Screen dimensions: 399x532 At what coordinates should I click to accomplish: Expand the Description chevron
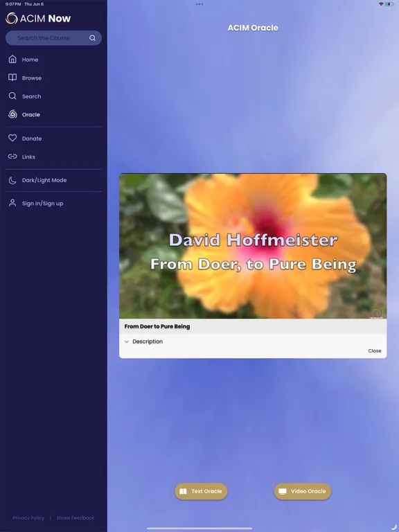click(127, 342)
